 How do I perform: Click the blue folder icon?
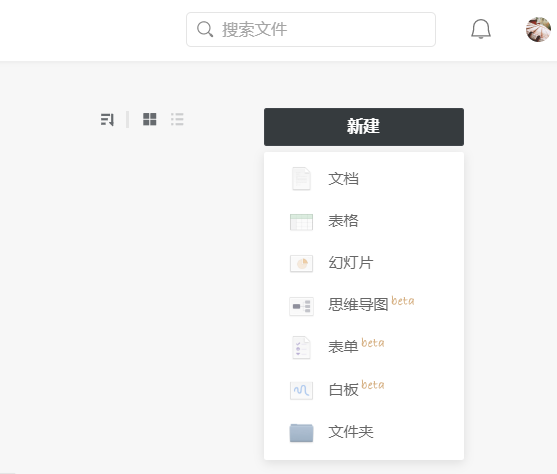301,433
